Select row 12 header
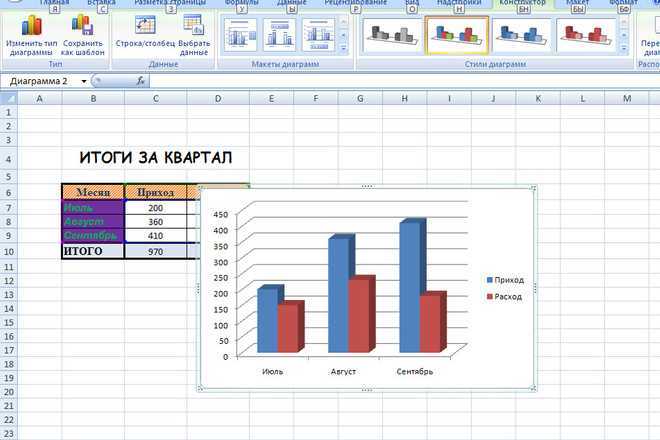The image size is (660, 440). coord(9,281)
